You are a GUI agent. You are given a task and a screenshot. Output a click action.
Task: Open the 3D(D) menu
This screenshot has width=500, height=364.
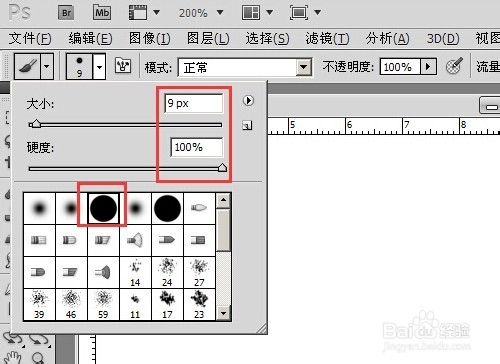tap(443, 38)
